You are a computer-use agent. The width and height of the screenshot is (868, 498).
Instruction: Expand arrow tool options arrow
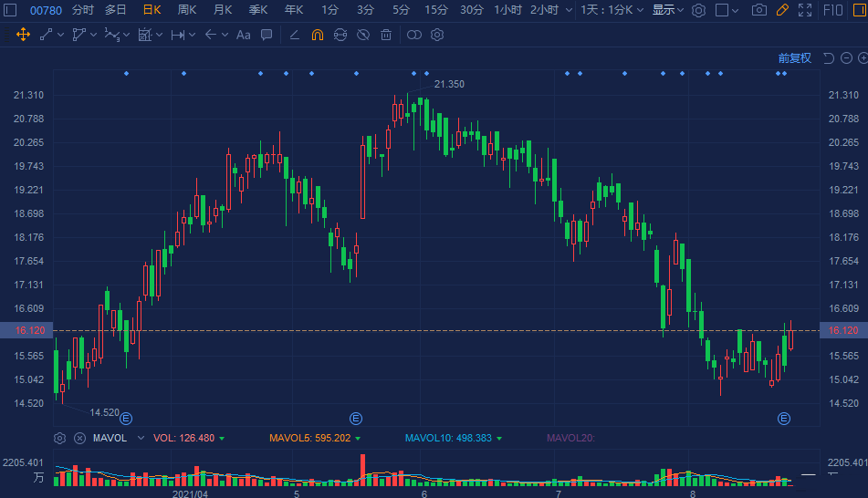[x=225, y=35]
